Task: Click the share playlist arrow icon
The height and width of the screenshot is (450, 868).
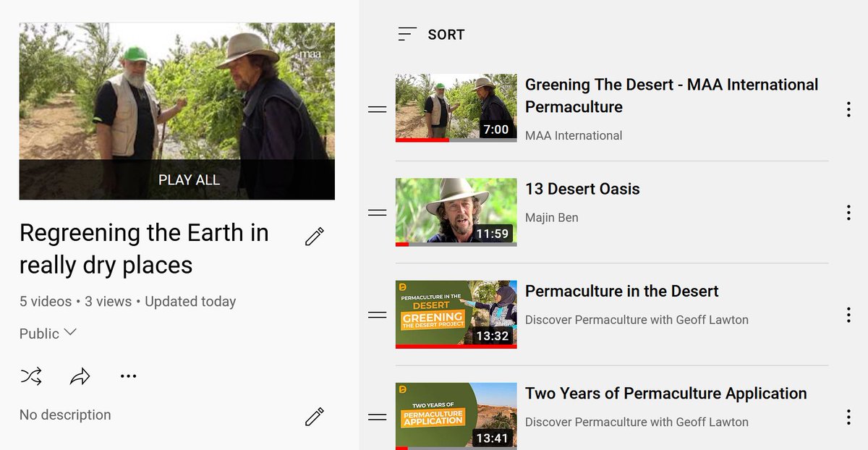Action: pos(80,376)
